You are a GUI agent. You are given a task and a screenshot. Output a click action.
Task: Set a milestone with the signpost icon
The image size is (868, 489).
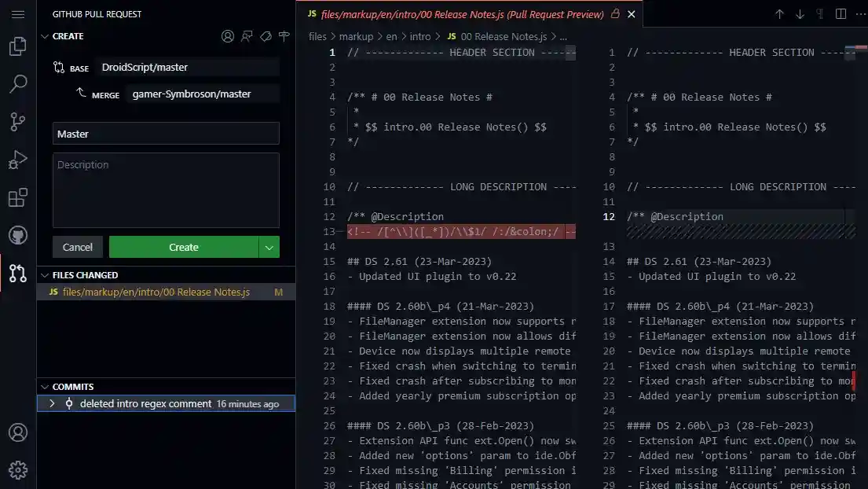point(284,36)
